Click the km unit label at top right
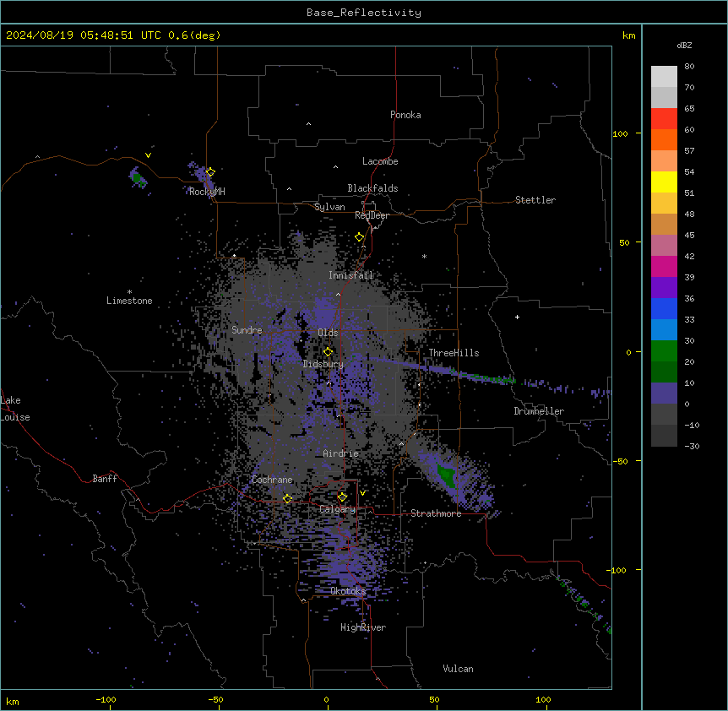Viewport: 728px width, 711px height. click(628, 35)
